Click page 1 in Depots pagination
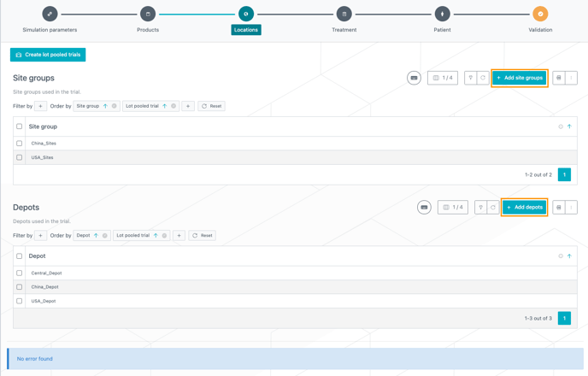Viewport: 588px width, 376px height. pos(564,318)
